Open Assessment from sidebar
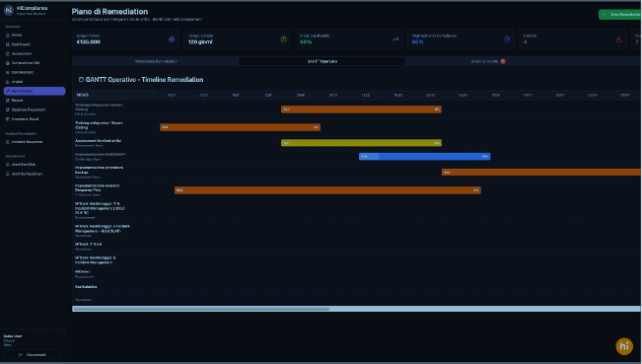This screenshot has height=364, width=642. click(34, 54)
